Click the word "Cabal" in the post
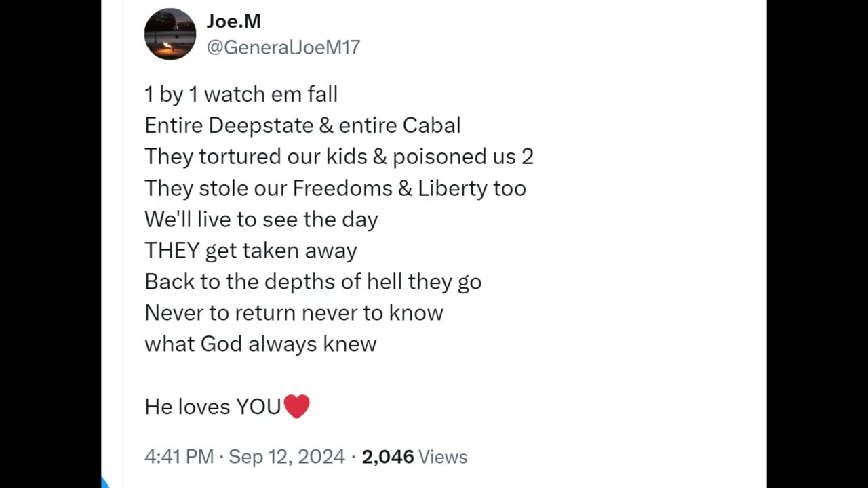 click(431, 125)
